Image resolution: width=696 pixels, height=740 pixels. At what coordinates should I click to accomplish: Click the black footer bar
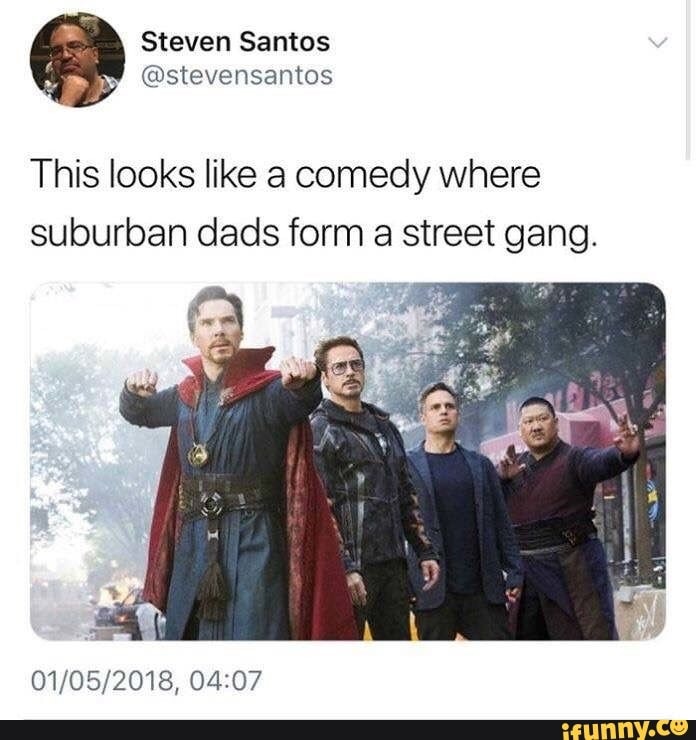(x=348, y=730)
